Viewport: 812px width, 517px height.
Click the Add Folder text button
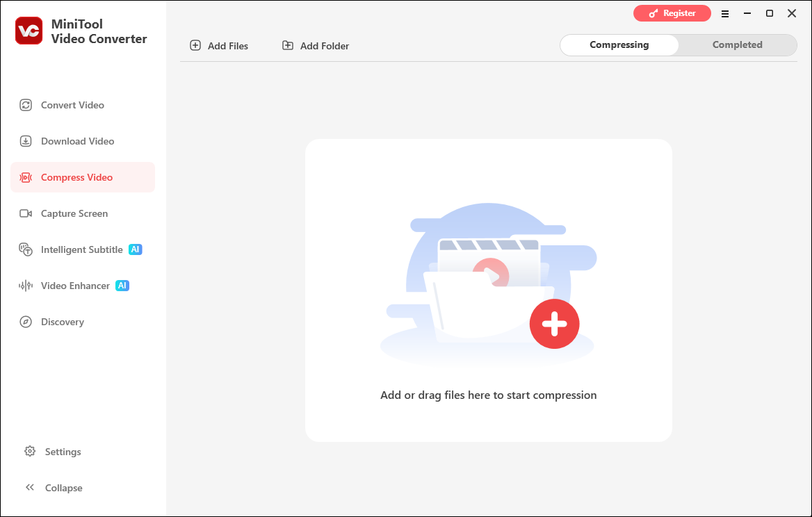coord(325,46)
